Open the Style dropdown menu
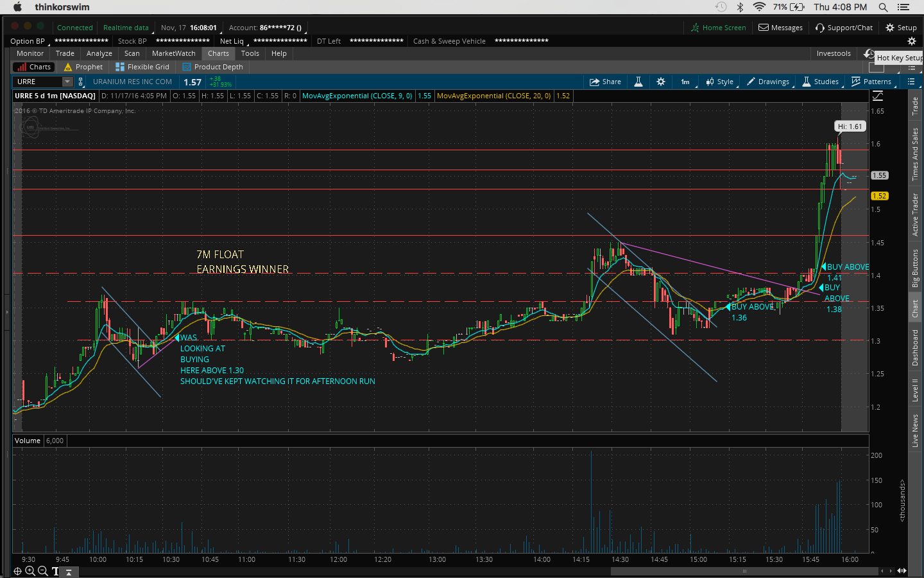Viewport: 924px width, 578px height. 720,82
